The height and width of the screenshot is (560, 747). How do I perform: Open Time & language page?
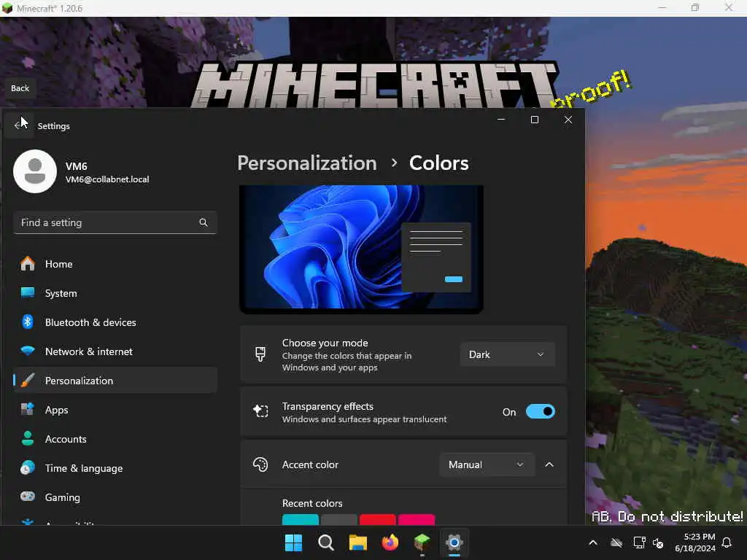point(115,468)
